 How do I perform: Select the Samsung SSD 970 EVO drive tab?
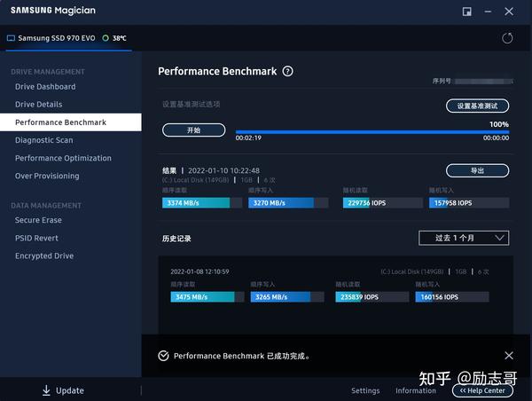[x=68, y=38]
